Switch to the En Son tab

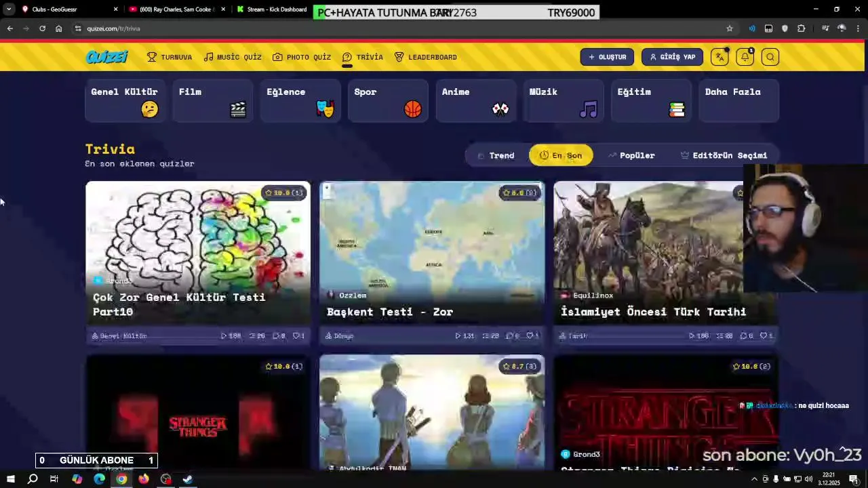561,155
